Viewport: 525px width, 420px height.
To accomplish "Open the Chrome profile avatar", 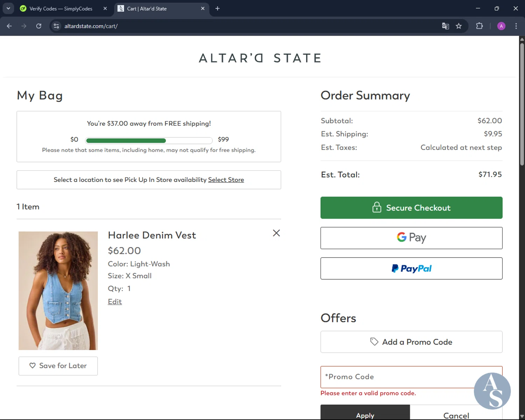I will [501, 26].
